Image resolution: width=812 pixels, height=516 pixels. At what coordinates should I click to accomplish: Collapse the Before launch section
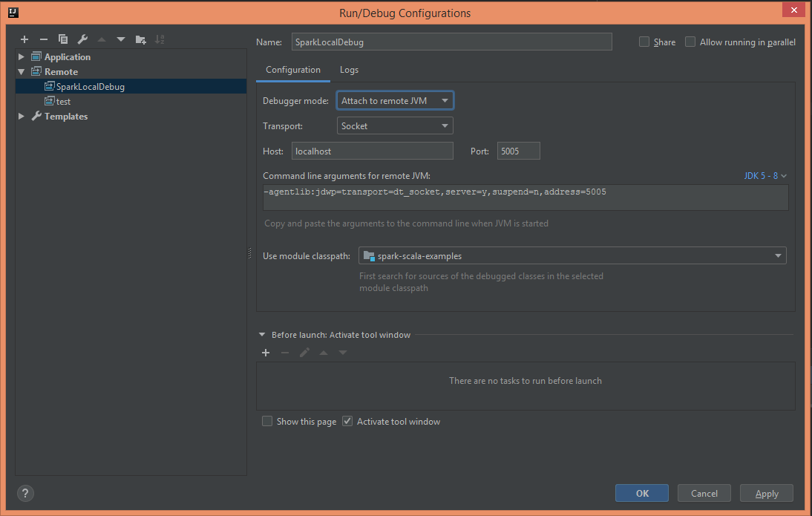[x=262, y=335]
